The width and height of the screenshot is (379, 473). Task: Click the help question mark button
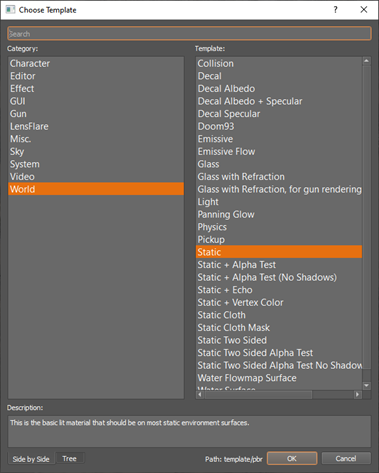(x=335, y=10)
